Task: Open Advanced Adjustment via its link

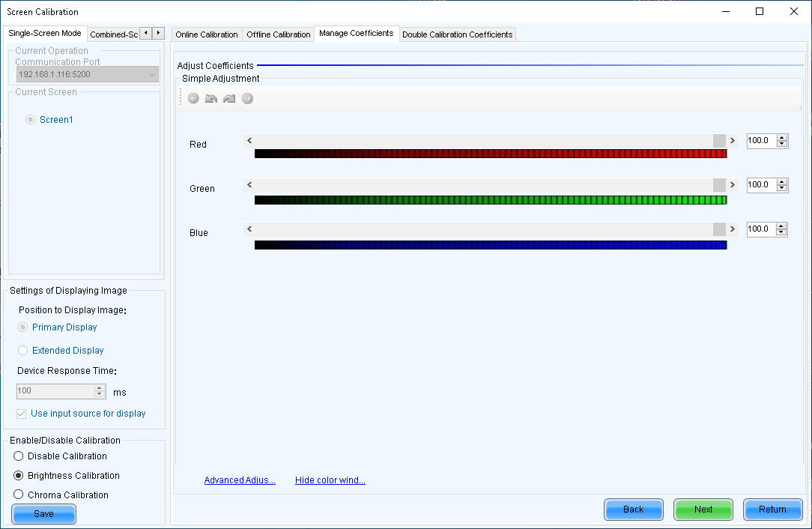Action: coord(240,480)
